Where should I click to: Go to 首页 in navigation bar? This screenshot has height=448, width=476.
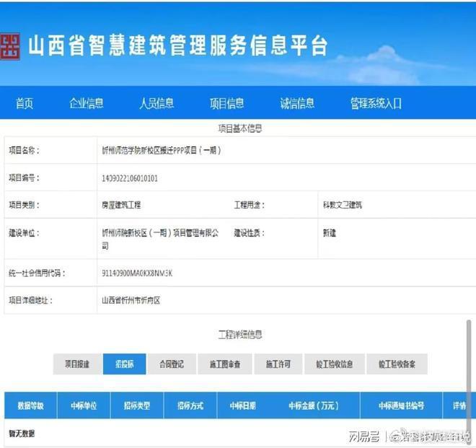pyautogui.click(x=25, y=104)
